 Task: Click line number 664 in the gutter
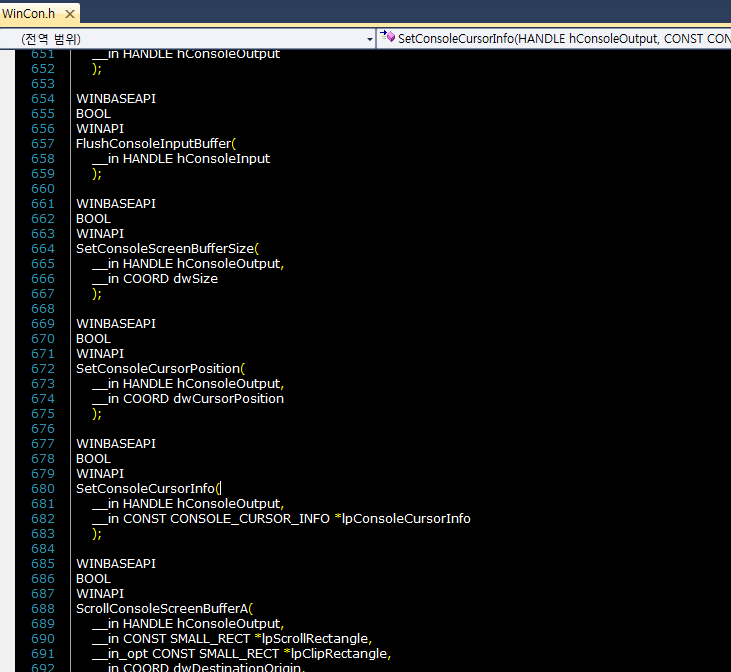click(42, 249)
